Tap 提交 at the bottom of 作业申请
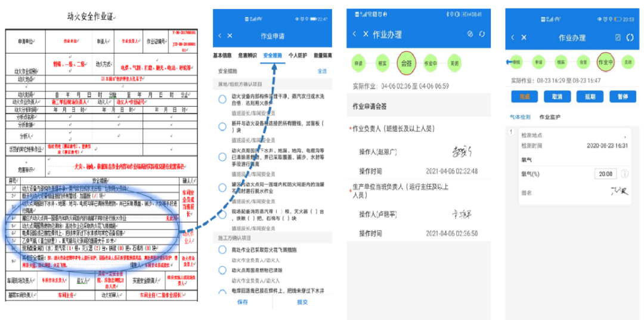Image resolution: width=644 pixels, height=320 pixels. [x=302, y=302]
